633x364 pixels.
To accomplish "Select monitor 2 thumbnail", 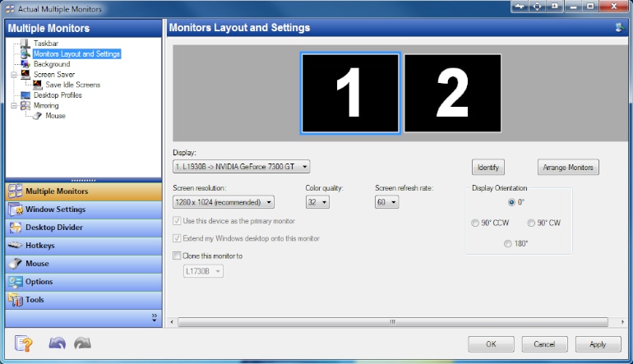I will (452, 93).
